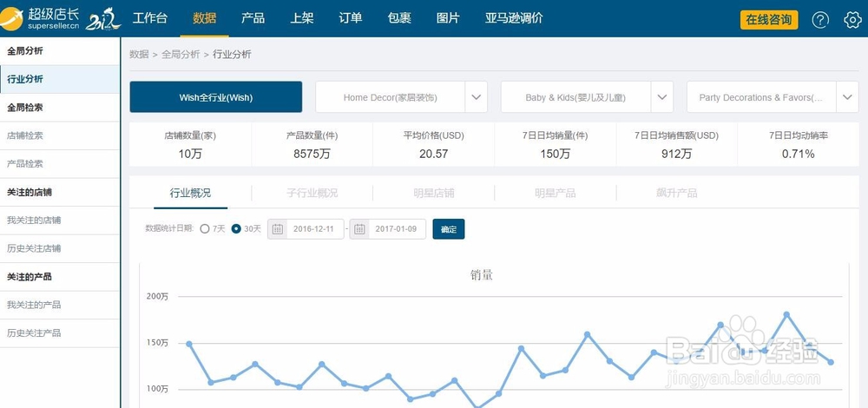
Task: Expand the Baby & Kids dropdown arrow
Action: coord(662,97)
